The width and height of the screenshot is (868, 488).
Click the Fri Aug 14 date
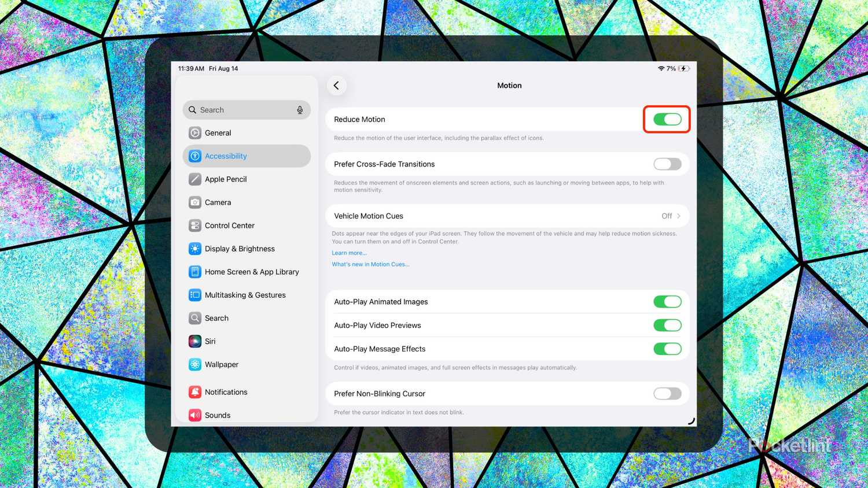click(x=223, y=68)
